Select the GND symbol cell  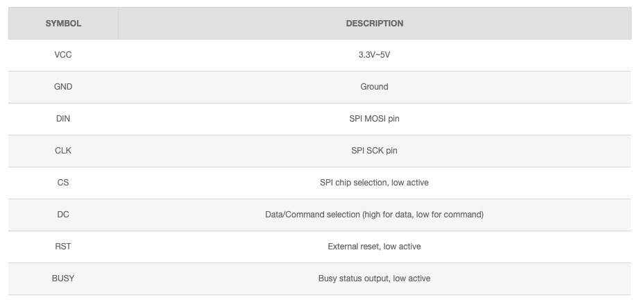(x=63, y=87)
